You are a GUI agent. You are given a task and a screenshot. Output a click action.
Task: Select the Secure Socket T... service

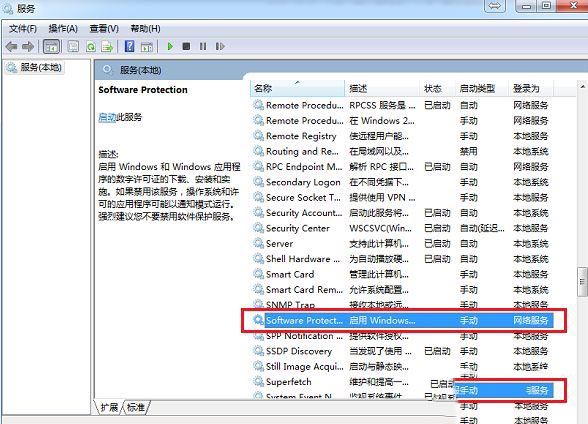point(303,197)
